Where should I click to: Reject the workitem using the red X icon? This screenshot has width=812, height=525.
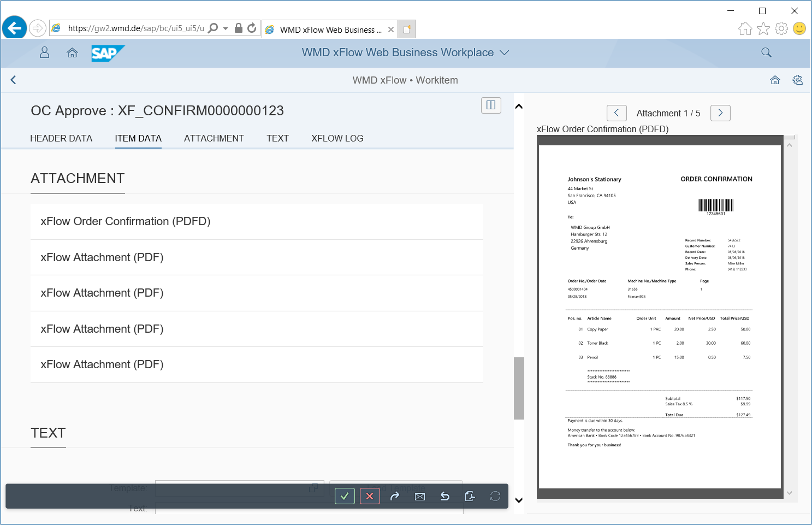pos(370,496)
